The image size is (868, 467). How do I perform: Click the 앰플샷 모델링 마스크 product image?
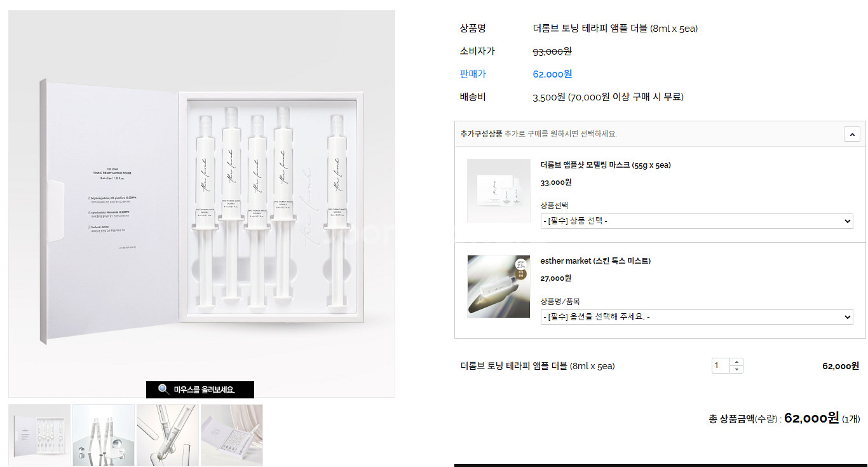coord(499,191)
